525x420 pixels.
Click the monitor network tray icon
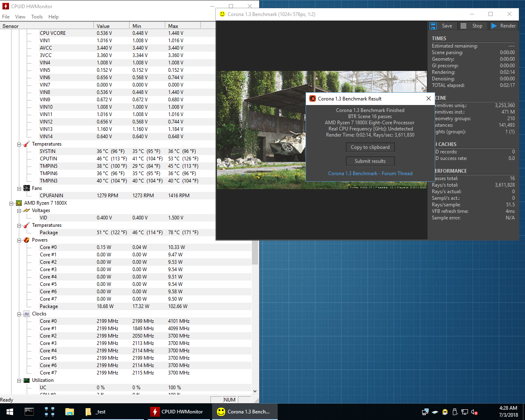(465, 412)
